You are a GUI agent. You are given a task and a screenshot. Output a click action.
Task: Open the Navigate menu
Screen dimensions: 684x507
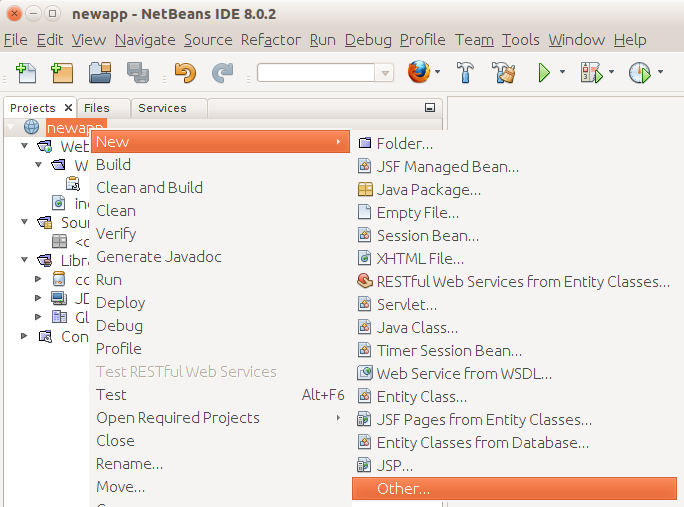click(x=145, y=40)
